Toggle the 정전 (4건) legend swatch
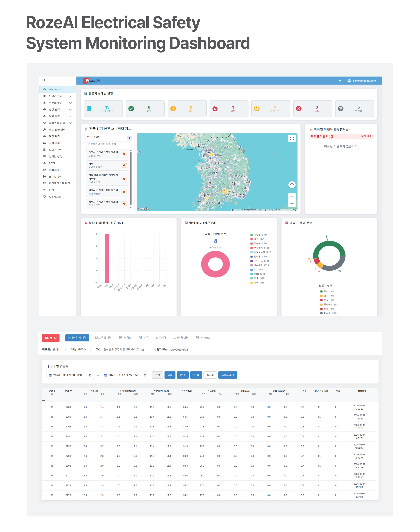 click(252, 239)
